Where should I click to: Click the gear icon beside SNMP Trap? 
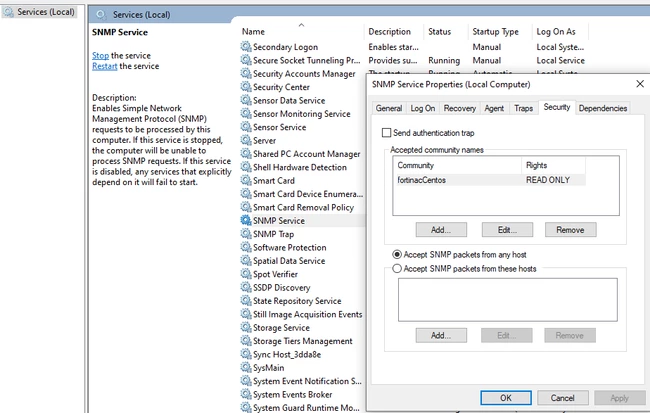coord(246,234)
